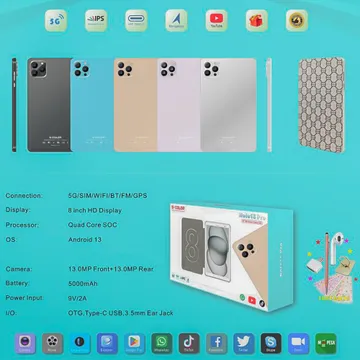Open the Facebook icon
Image resolution: width=360 pixels, height=360 pixels.
click(x=216, y=343)
